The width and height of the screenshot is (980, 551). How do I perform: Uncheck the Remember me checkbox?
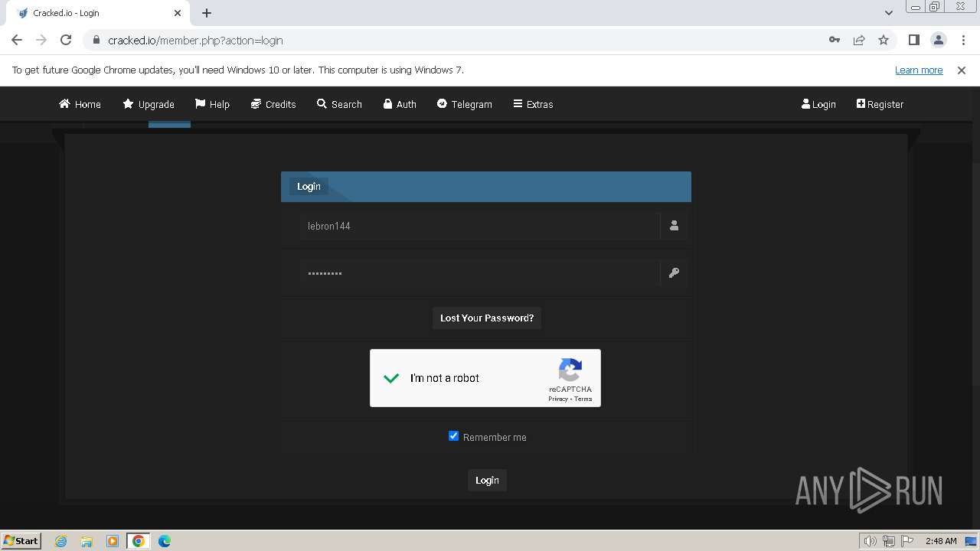point(453,435)
